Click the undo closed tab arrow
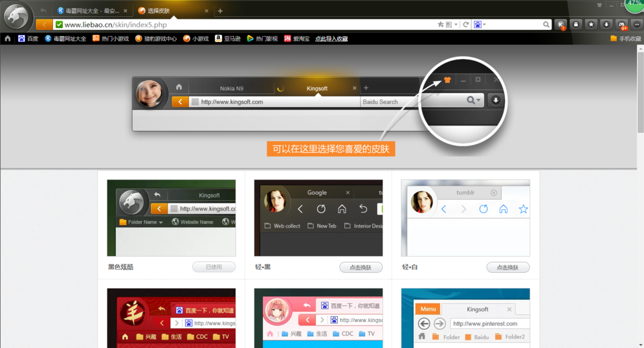This screenshot has width=644, height=348. click(x=43, y=10)
